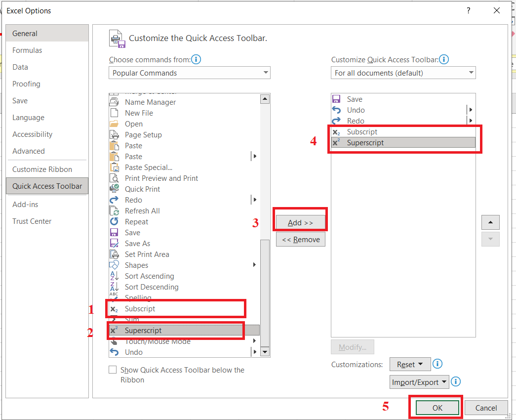Screen dimensions: 516x420
Task: Click info icon beside Customize Quick Access Toolbar
Action: [x=444, y=60]
